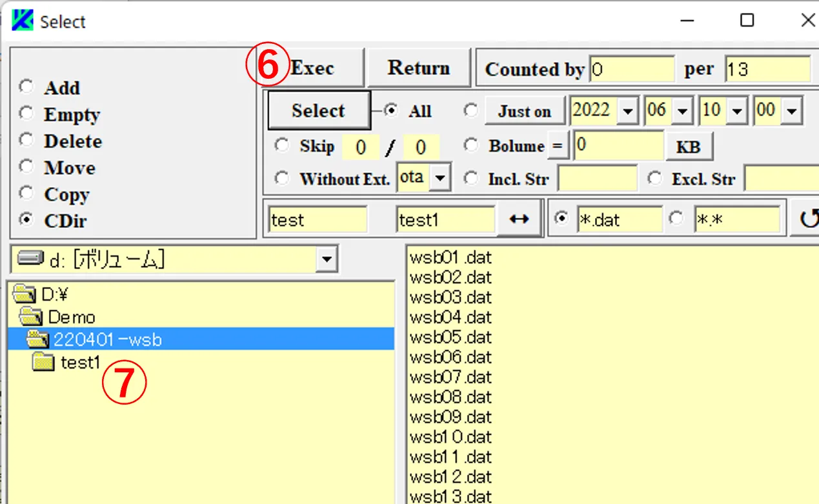Enable the Excl. Str radio button
Viewport: 819px width, 504px height.
coord(655,177)
